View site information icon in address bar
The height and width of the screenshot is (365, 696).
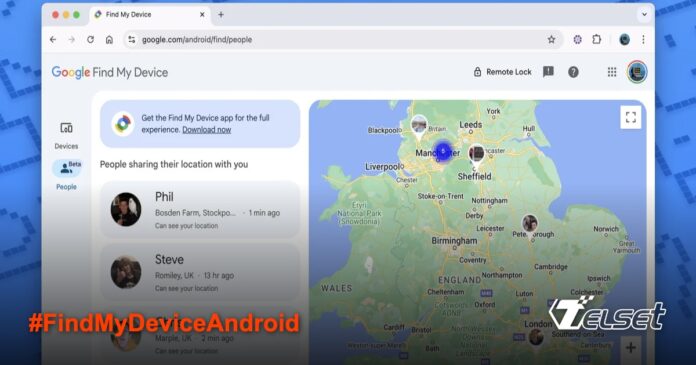coord(131,40)
